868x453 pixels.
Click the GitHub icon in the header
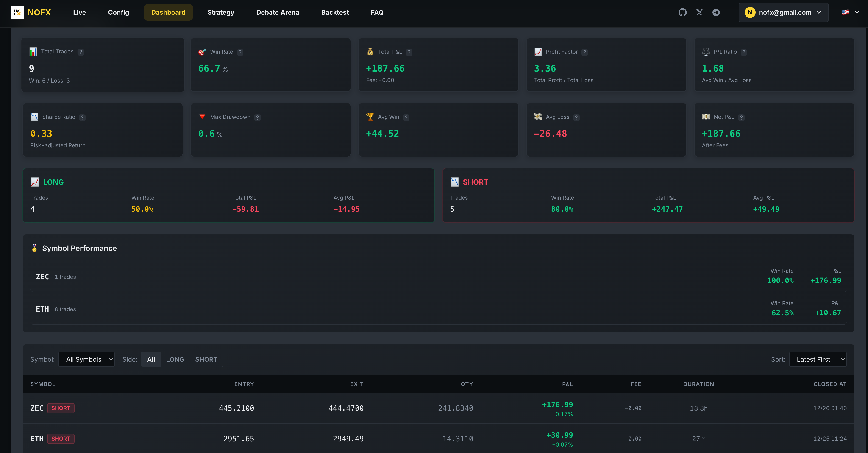(x=683, y=12)
